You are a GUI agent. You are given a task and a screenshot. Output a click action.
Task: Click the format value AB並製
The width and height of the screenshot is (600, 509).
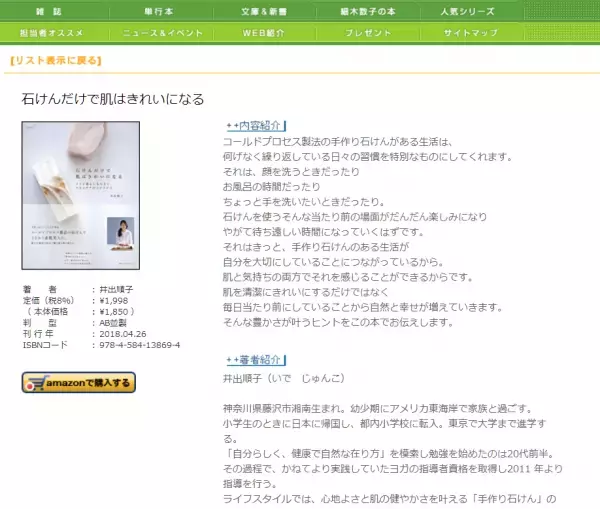click(x=113, y=323)
